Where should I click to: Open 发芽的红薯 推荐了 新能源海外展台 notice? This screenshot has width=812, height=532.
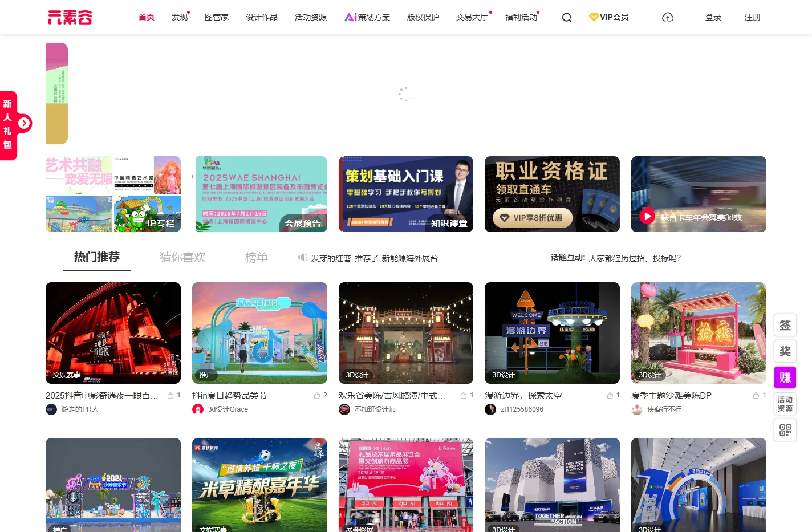(x=374, y=258)
